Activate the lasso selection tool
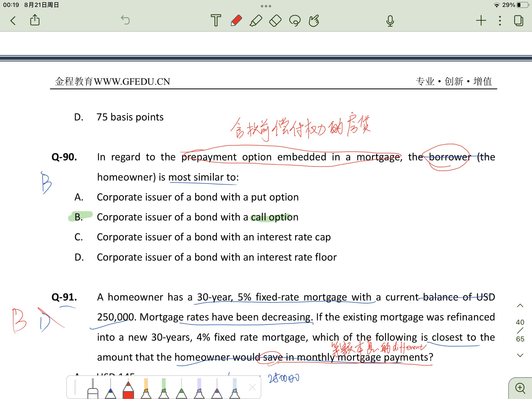 295,20
